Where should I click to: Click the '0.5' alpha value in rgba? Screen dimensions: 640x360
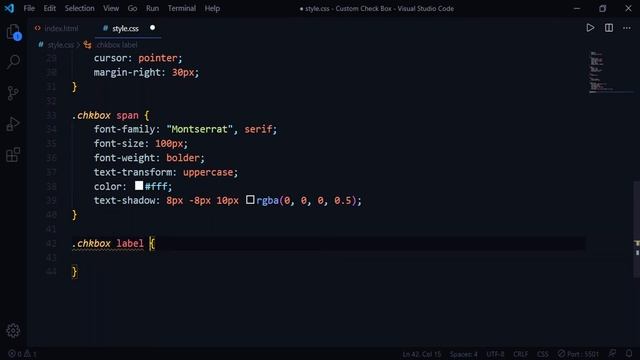tap(342, 200)
